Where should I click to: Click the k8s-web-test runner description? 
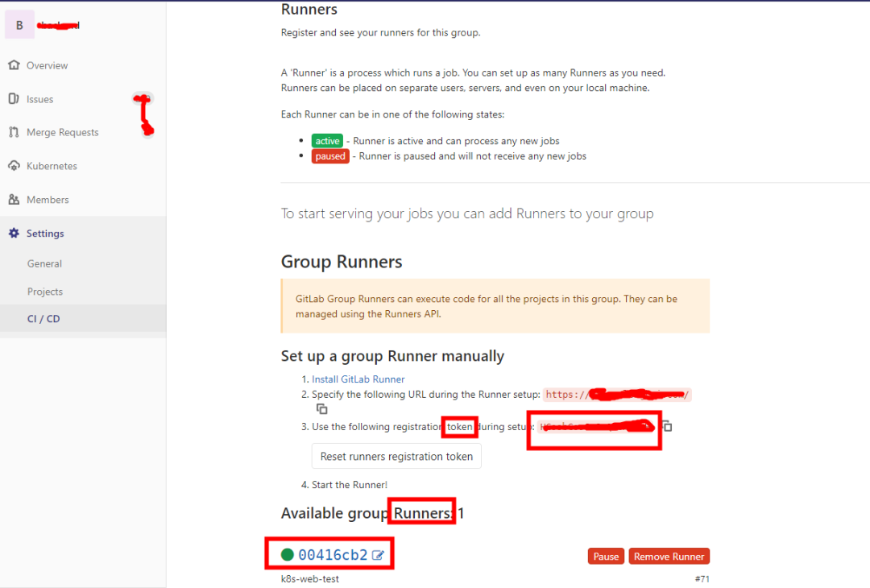pyautogui.click(x=309, y=578)
